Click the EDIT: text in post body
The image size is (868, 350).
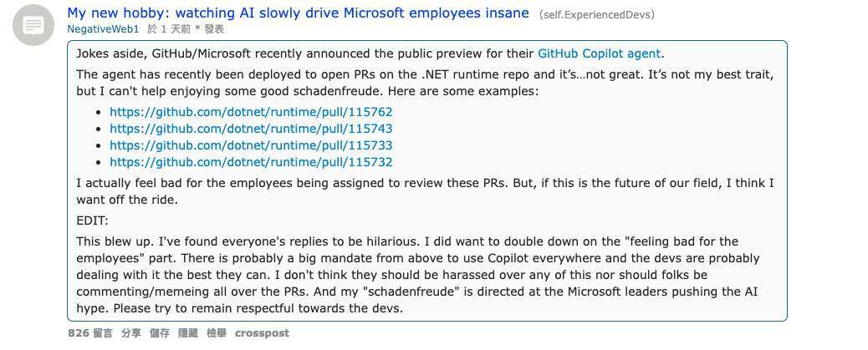(93, 221)
